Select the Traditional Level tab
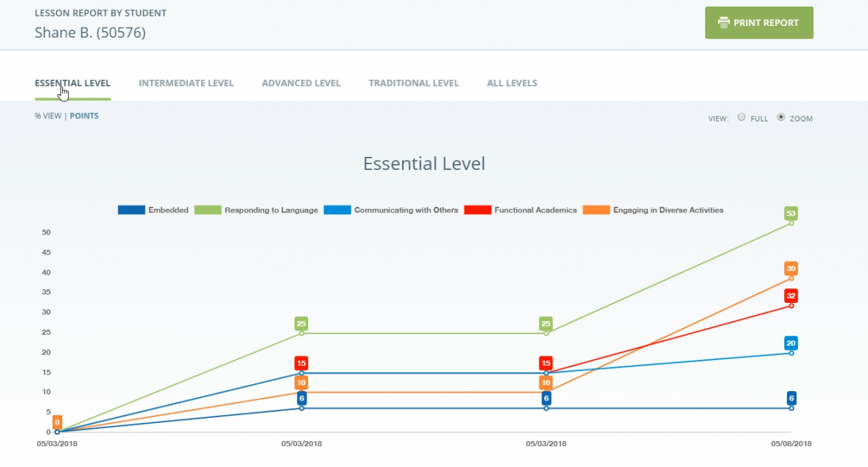This screenshot has height=467, width=868. tap(414, 83)
